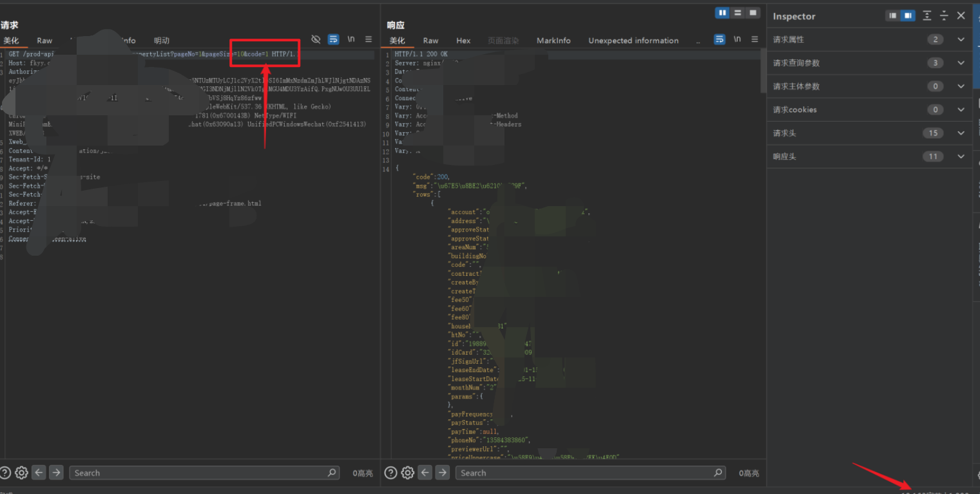
Task: Click the 0高亮 counter in the request panel
Action: pos(363,473)
